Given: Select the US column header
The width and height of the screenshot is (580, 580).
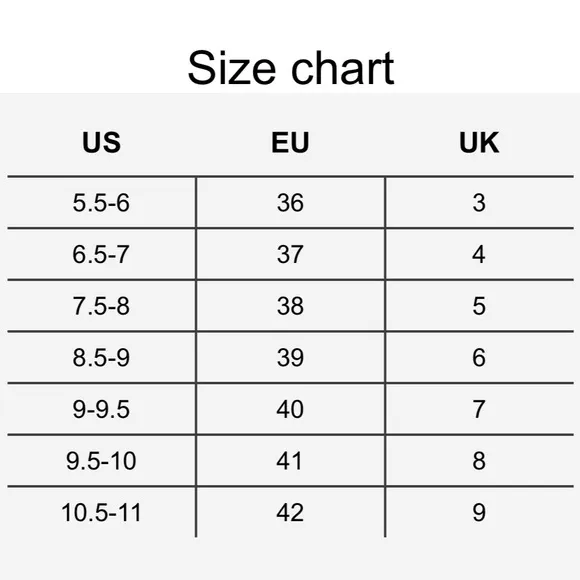Looking at the screenshot, I should tap(101, 142).
